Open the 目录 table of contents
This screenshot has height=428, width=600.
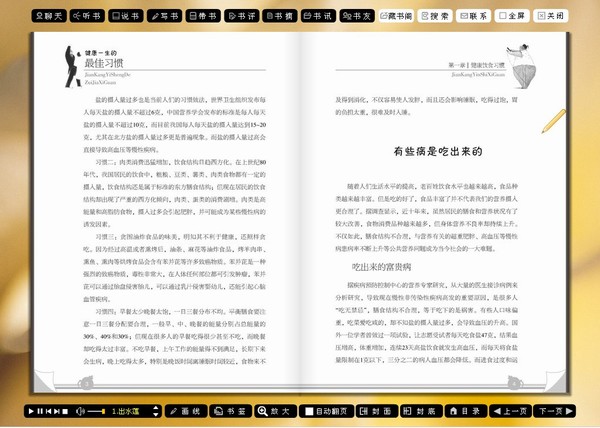click(466, 411)
